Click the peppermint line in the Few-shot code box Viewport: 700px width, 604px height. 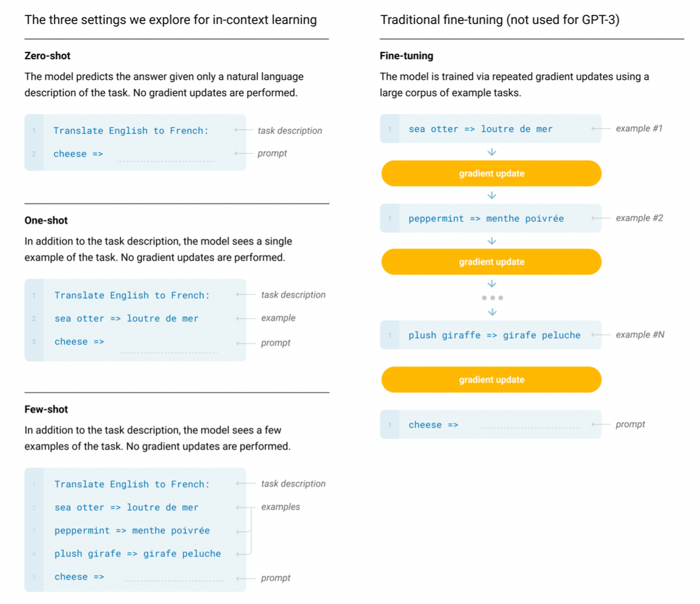pos(132,531)
